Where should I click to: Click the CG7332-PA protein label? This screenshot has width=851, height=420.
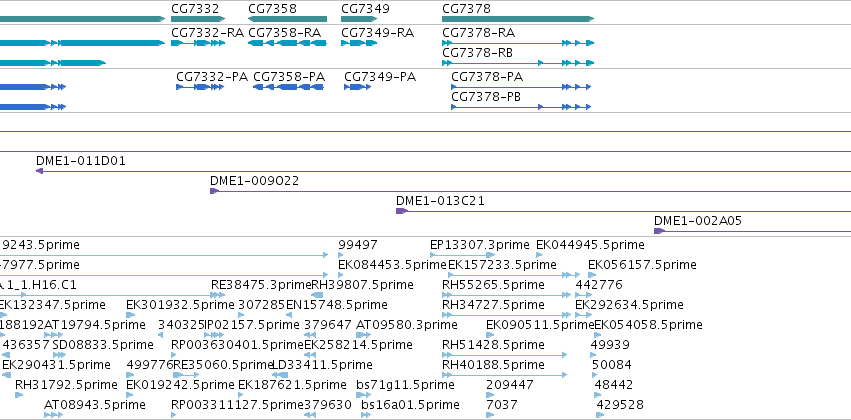coord(212,77)
